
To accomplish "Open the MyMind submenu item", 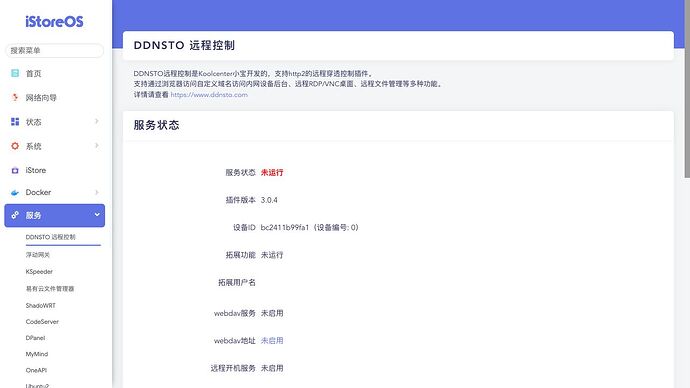I will (x=37, y=354).
